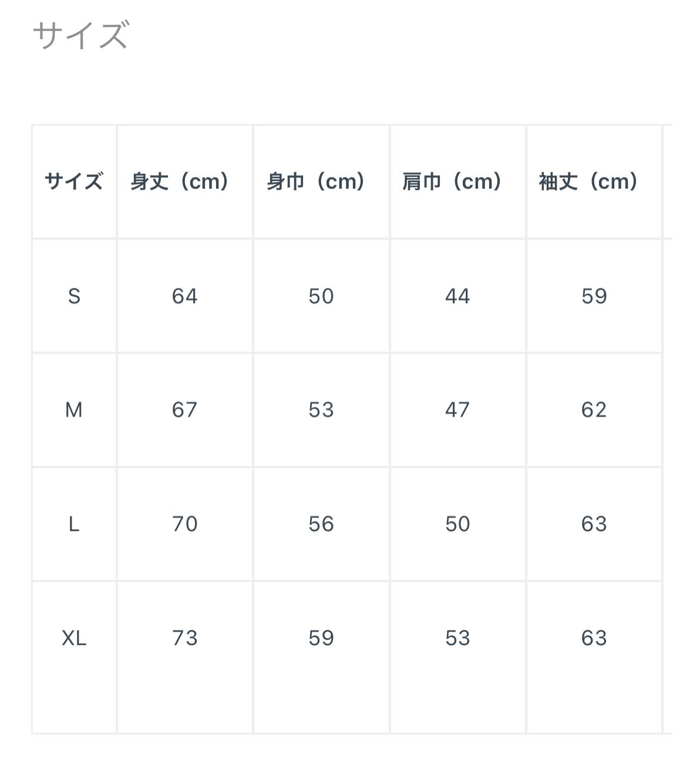Select the 身丈（cm） column header
Viewport: 700px width, 758px height.
coord(180,182)
